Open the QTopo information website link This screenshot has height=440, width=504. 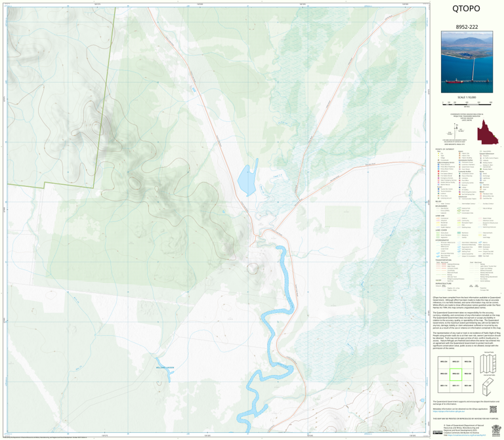pos(448,410)
